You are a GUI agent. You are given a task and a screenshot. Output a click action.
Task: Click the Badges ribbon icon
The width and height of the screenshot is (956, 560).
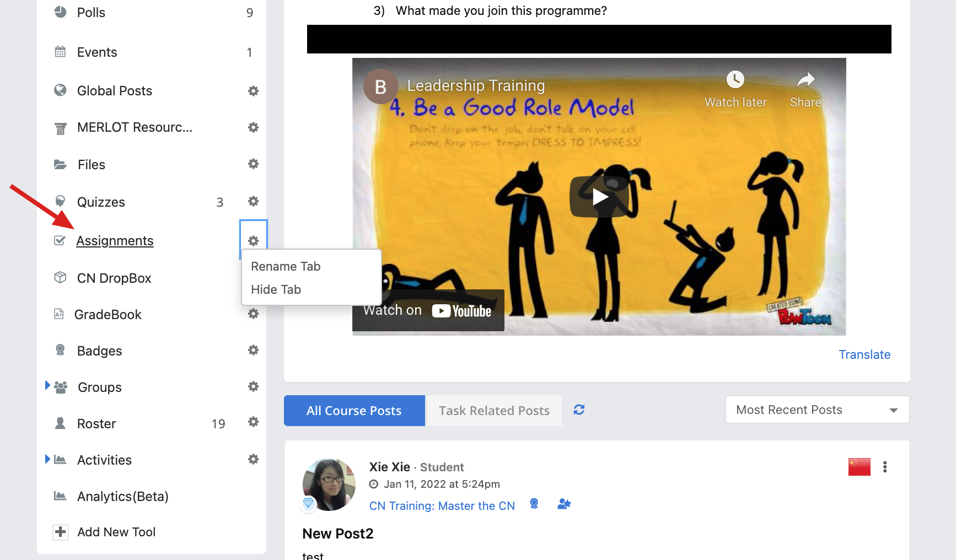(x=60, y=350)
